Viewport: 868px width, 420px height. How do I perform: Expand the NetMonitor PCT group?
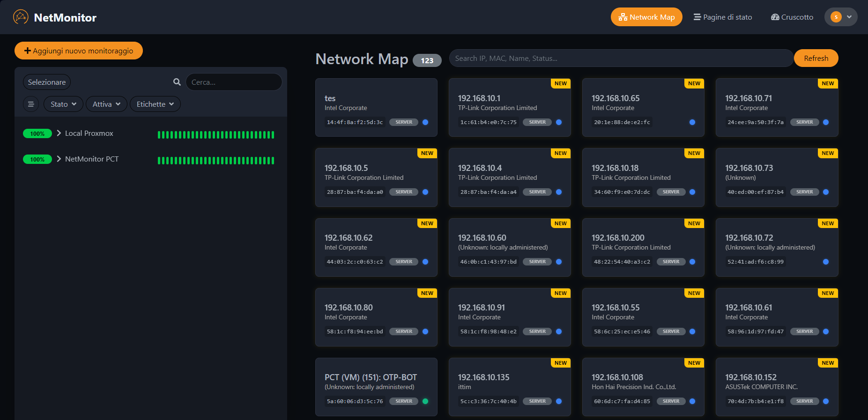(59, 159)
